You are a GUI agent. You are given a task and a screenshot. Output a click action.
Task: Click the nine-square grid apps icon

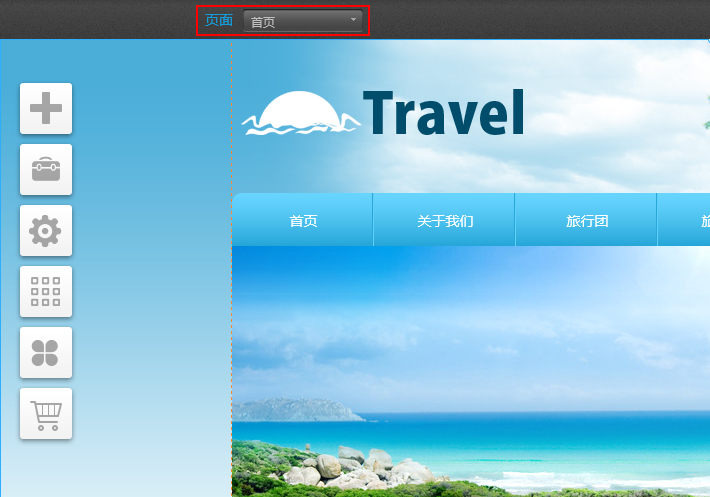46,292
